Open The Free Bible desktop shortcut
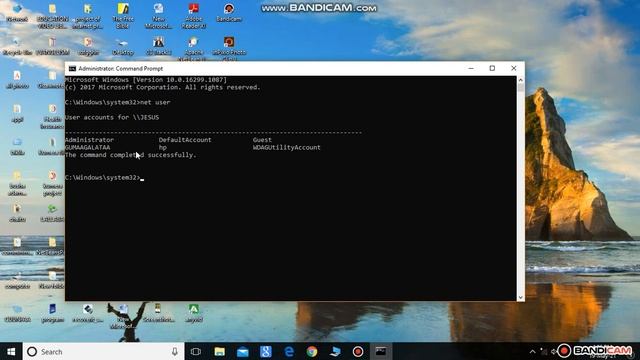 [x=123, y=16]
